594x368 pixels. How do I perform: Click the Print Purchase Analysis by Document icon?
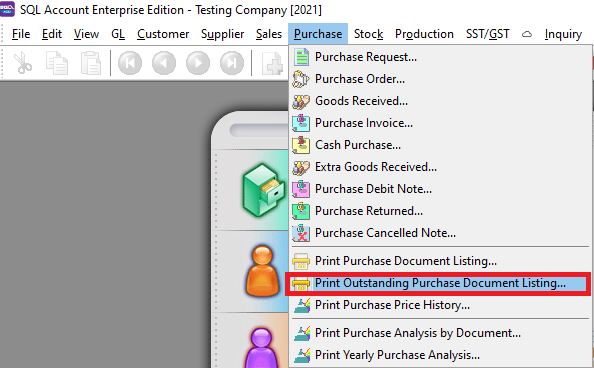pyautogui.click(x=302, y=333)
